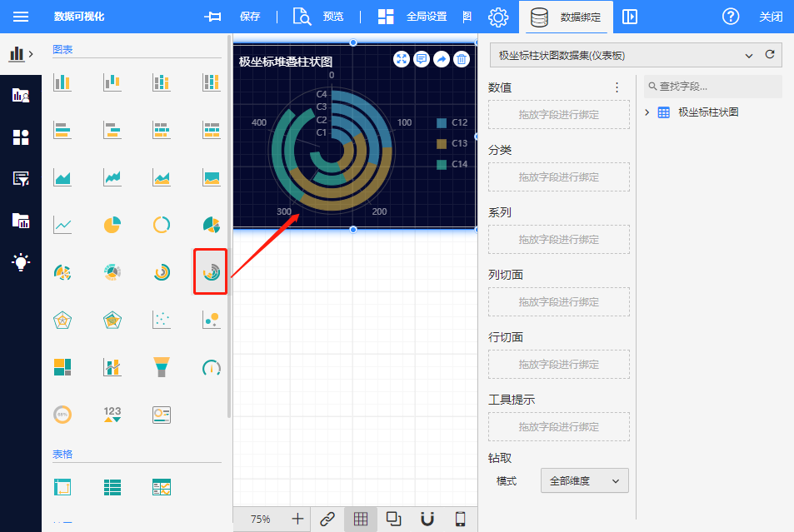The height and width of the screenshot is (532, 794).
Task: Toggle the magnet snap option
Action: (x=427, y=519)
